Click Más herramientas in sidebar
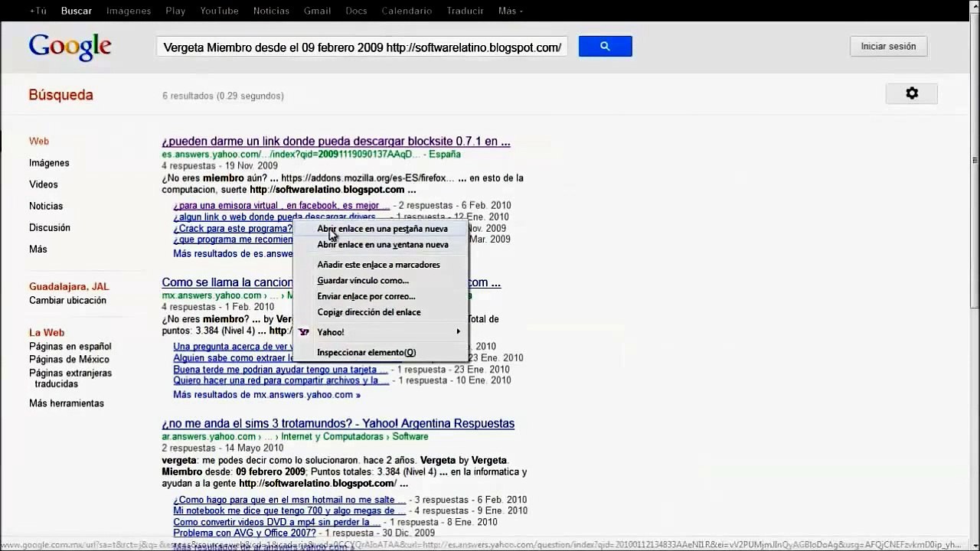 pos(67,403)
